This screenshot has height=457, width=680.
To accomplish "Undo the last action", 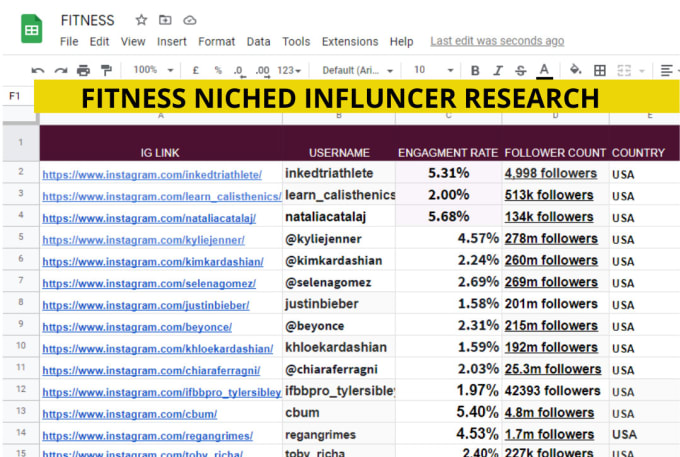I will pyautogui.click(x=38, y=70).
